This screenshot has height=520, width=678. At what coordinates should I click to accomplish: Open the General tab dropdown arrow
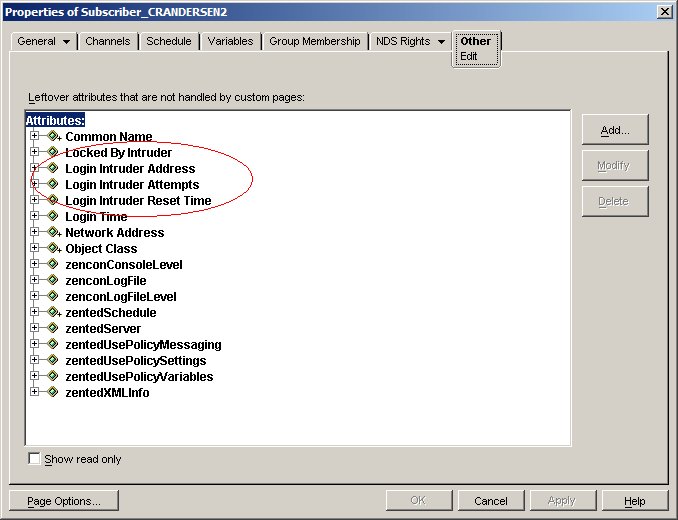[66, 42]
